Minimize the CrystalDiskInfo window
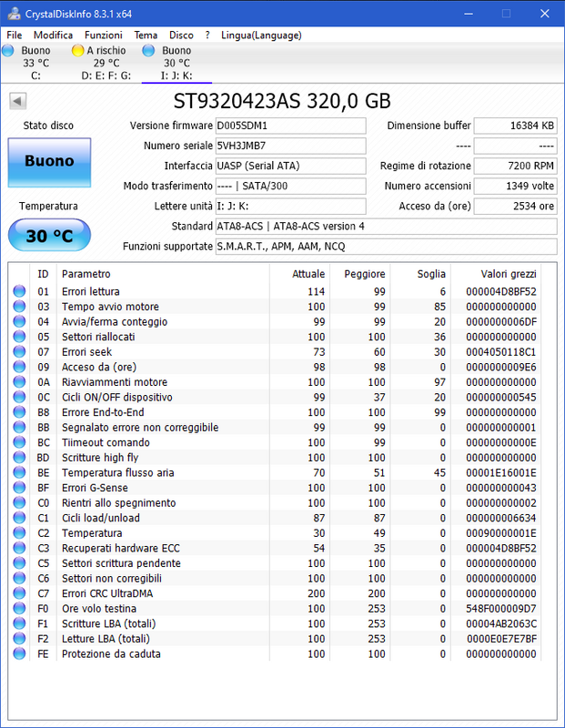565x728 pixels. (x=469, y=14)
